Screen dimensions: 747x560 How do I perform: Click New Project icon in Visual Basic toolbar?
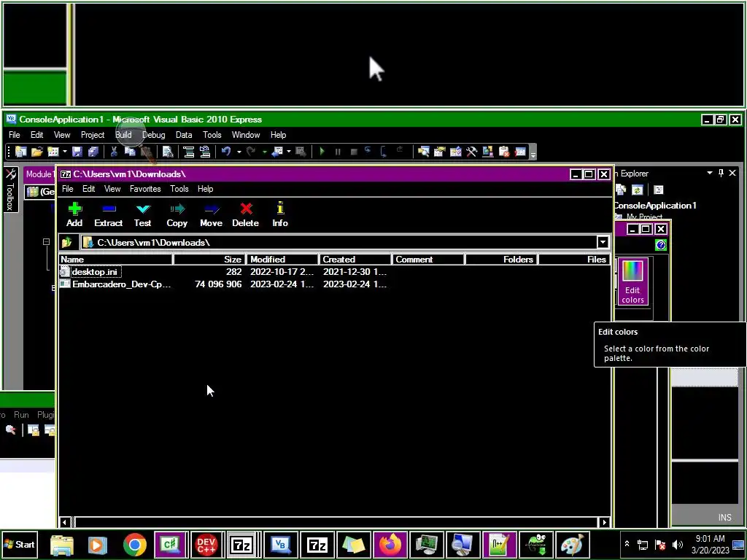click(x=21, y=152)
